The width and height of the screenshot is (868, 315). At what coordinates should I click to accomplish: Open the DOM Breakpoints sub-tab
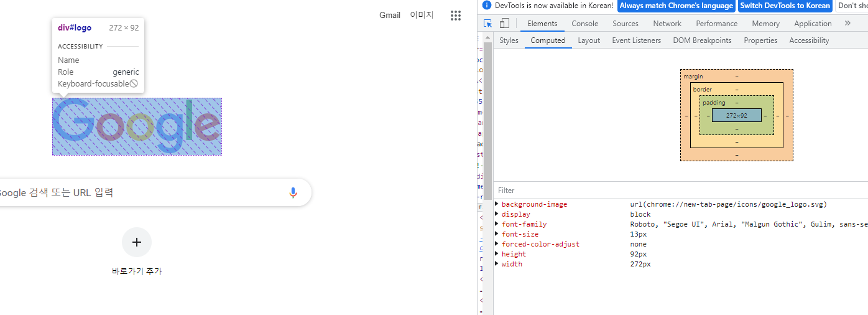[702, 40]
